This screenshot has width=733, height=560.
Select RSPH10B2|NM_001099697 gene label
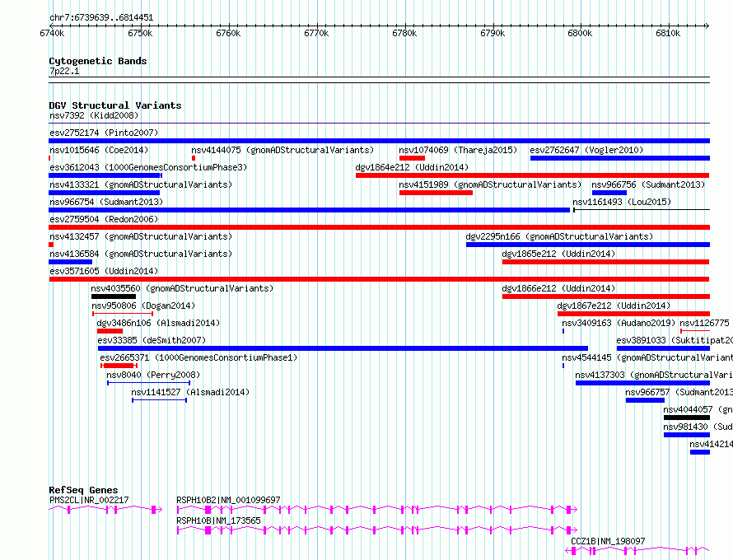coord(229,500)
